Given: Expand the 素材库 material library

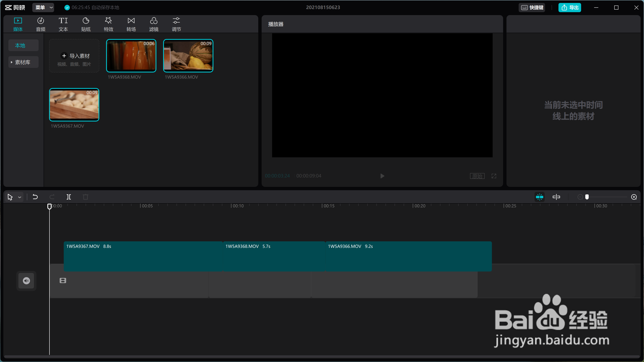Looking at the screenshot, I should coord(23,62).
